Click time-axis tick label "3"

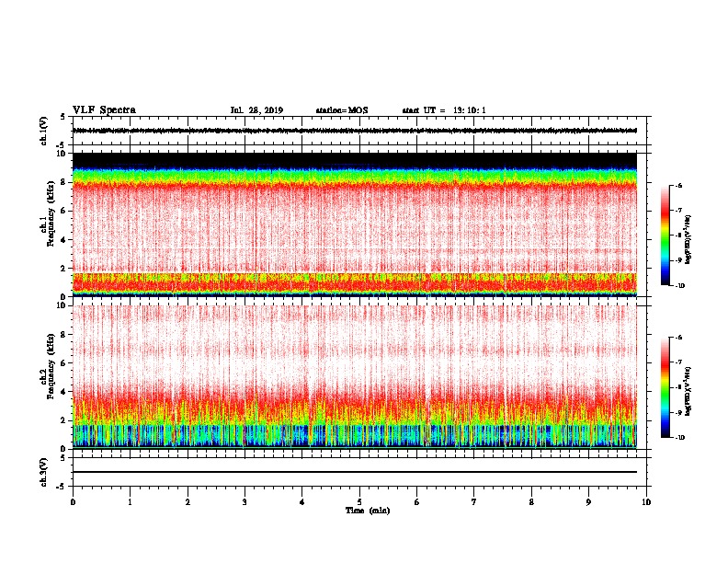coord(245,502)
